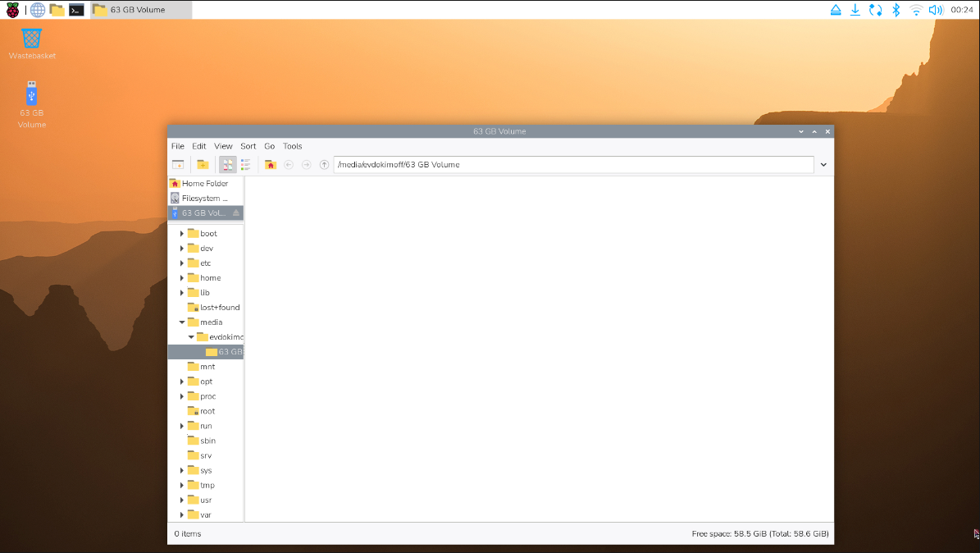Switch to detailed list view mode
980x553 pixels.
click(x=246, y=165)
